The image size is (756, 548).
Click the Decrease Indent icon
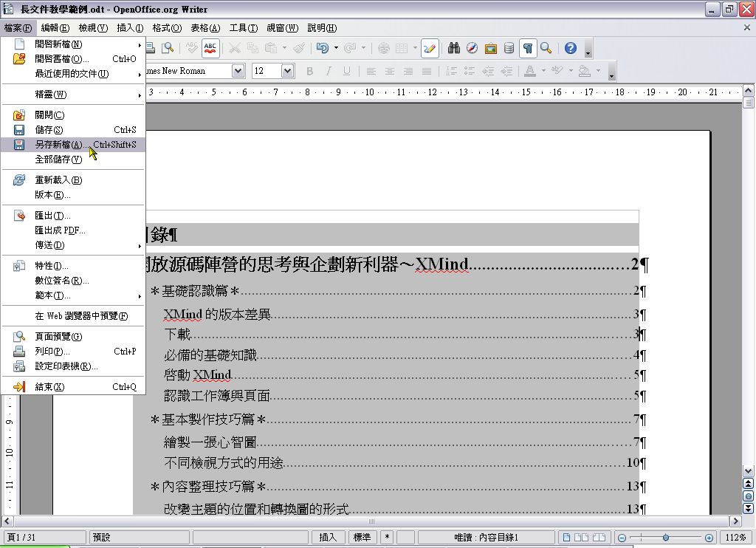tap(488, 72)
